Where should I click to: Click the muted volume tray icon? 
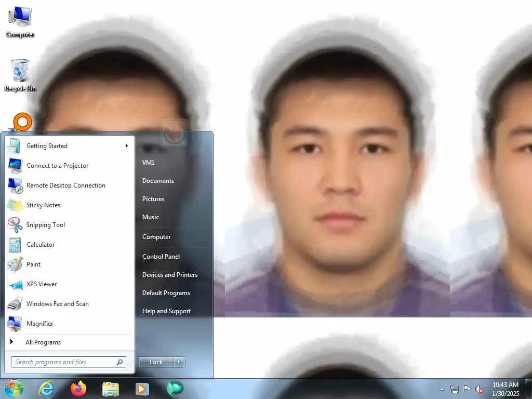480,390
